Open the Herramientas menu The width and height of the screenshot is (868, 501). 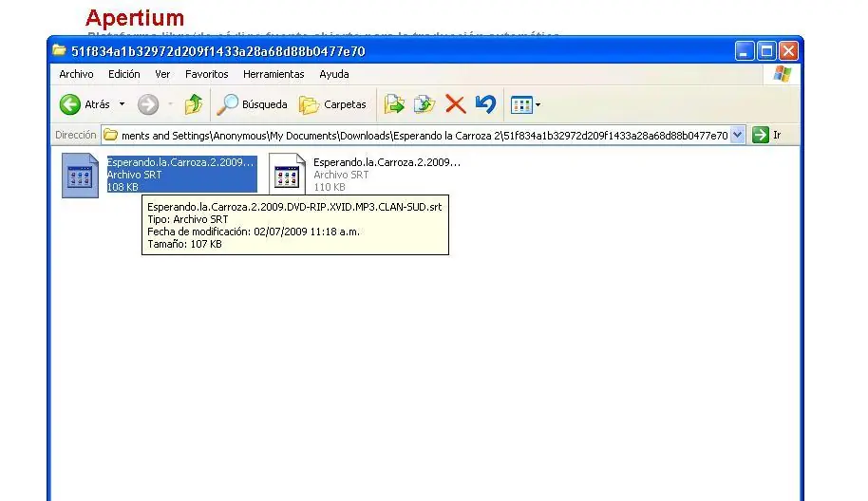click(274, 74)
